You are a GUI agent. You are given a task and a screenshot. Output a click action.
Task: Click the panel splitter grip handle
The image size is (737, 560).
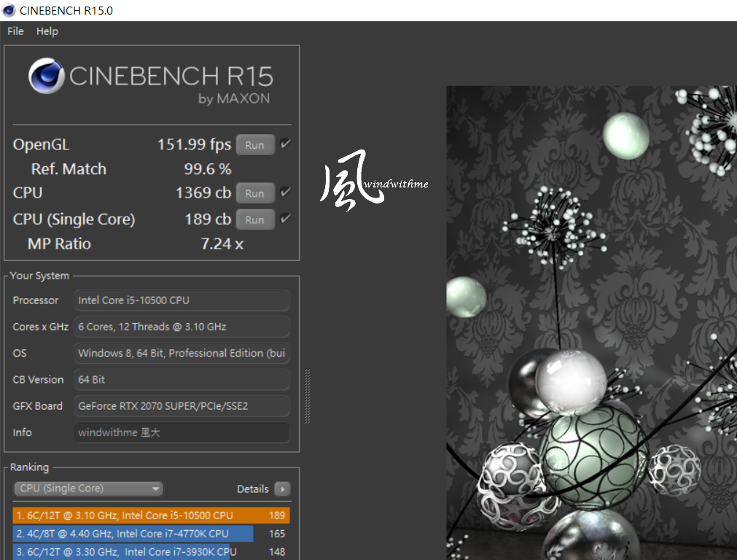pyautogui.click(x=308, y=397)
